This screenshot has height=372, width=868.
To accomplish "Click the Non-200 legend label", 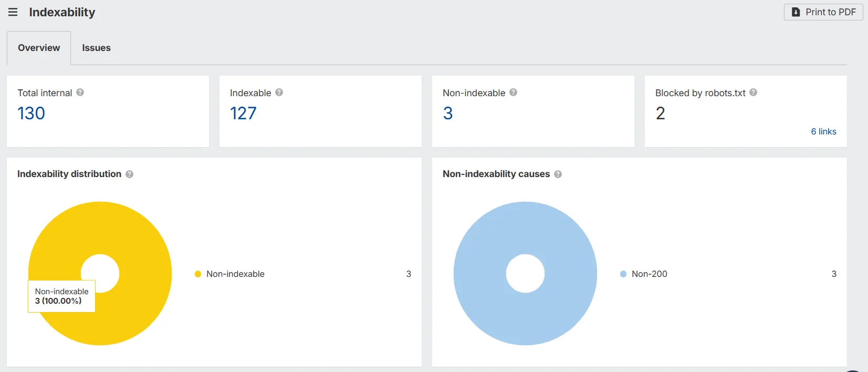I will point(649,274).
